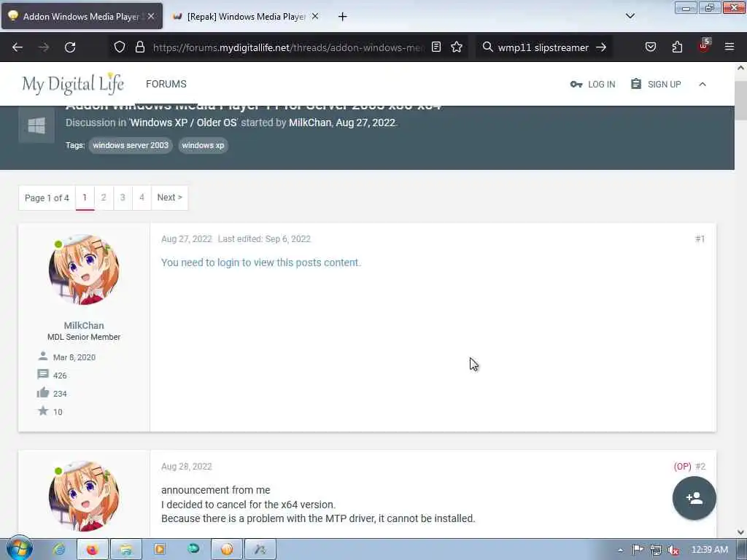The height and width of the screenshot is (560, 747).
Task: Click the network tray icon
Action: [656, 550]
